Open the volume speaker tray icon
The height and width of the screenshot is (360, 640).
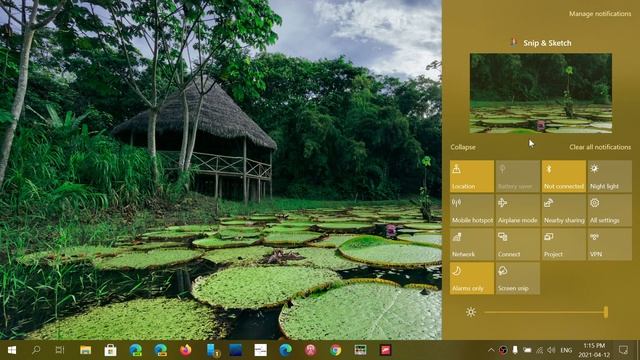pyautogui.click(x=551, y=350)
